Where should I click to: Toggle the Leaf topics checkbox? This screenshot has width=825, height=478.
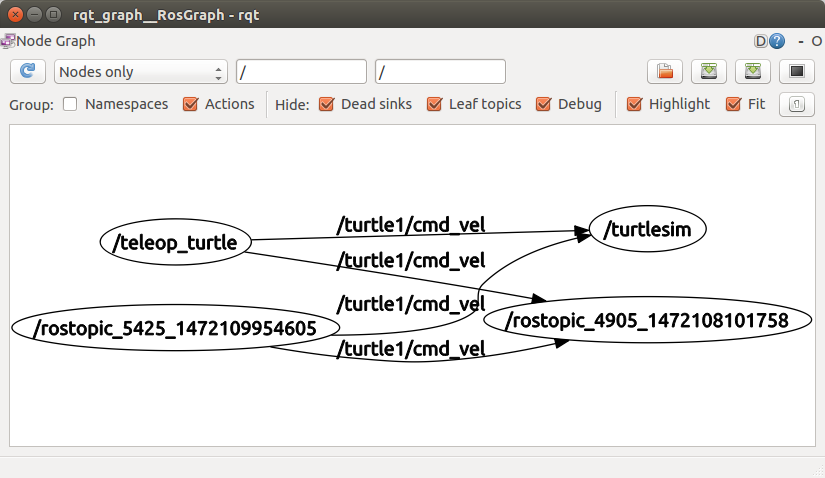pos(434,104)
